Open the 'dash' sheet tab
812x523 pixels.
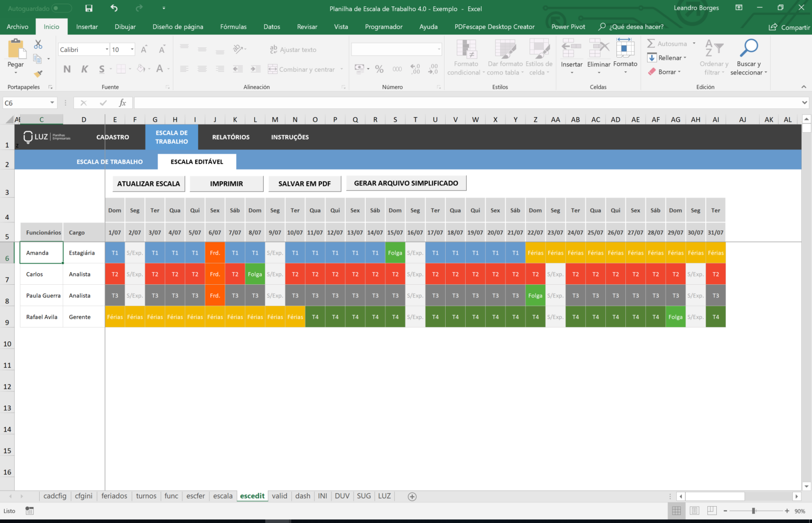302,496
